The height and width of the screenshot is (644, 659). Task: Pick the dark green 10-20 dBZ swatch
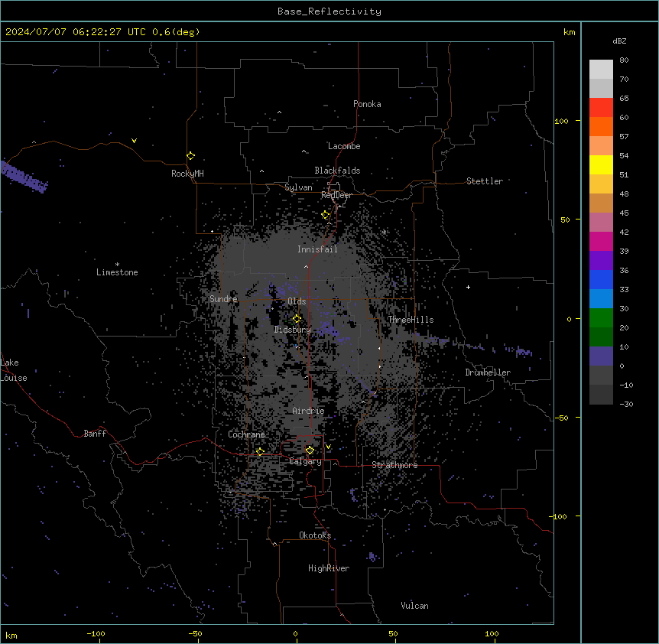point(601,337)
